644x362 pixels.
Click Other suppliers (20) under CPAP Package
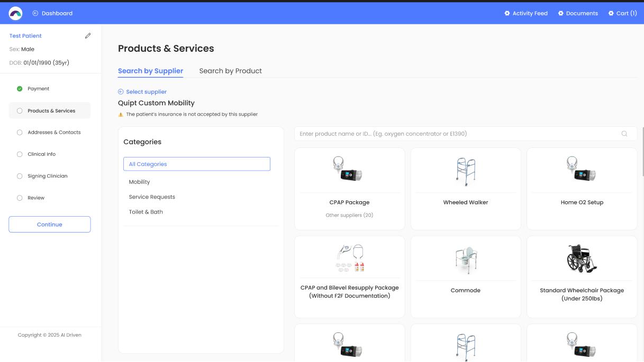coord(349,215)
